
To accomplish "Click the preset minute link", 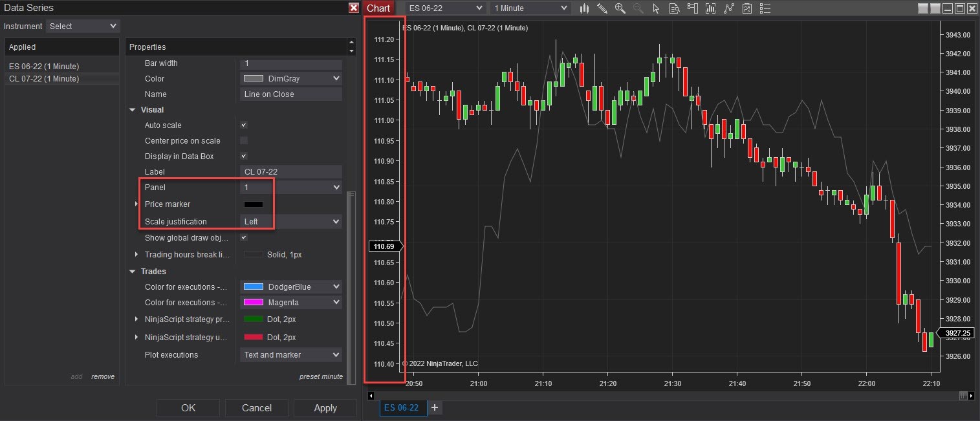I will click(321, 376).
